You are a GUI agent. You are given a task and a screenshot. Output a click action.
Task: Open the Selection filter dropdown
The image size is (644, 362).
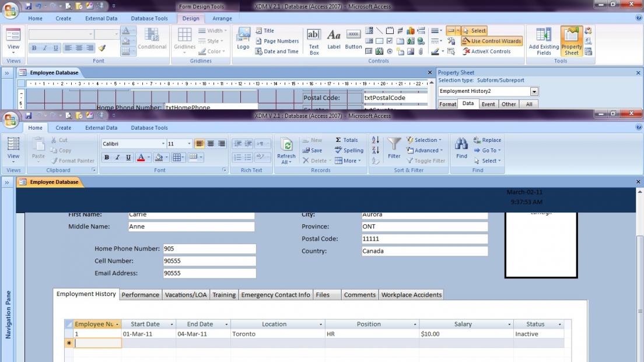tap(424, 140)
